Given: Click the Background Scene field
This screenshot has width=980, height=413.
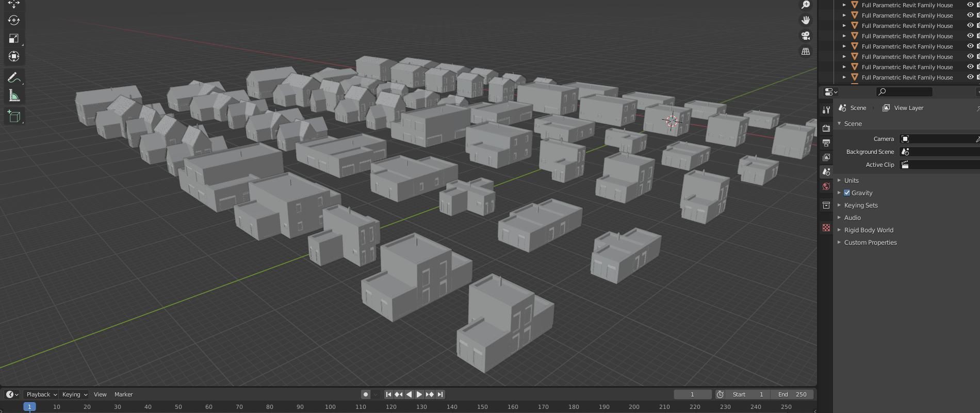Looking at the screenshot, I should click(x=939, y=152).
